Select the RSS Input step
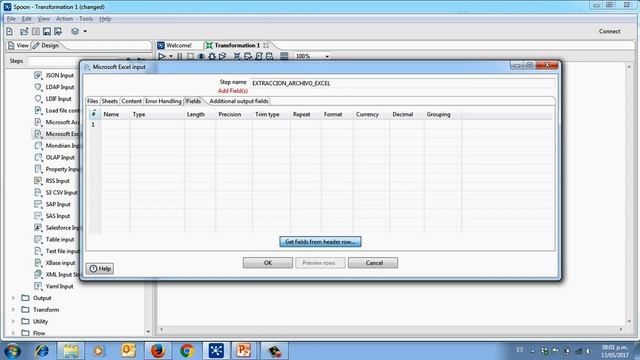 (x=52, y=181)
